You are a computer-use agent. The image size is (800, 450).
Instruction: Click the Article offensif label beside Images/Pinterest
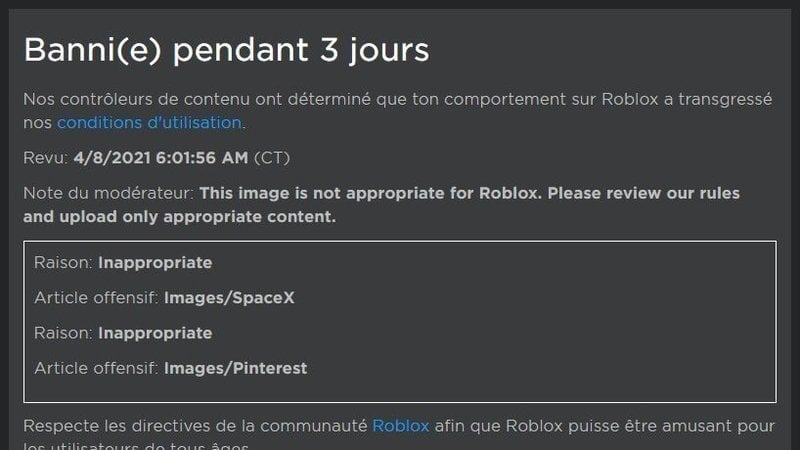tap(96, 368)
